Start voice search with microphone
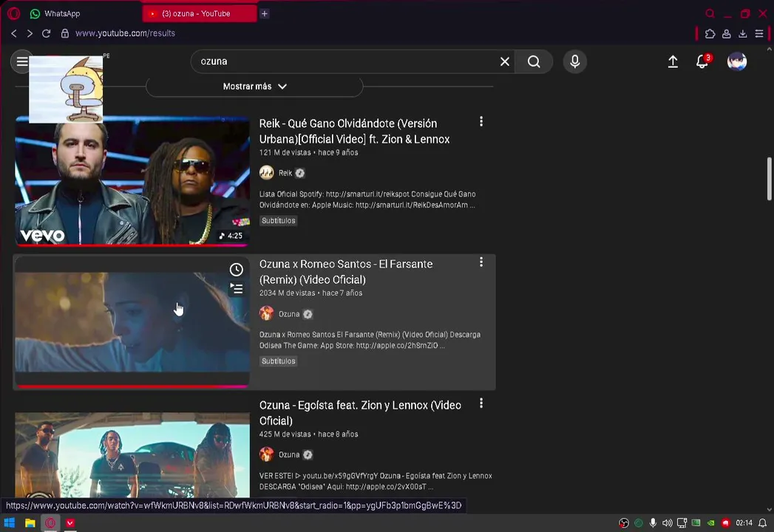The width and height of the screenshot is (774, 532). (x=574, y=61)
